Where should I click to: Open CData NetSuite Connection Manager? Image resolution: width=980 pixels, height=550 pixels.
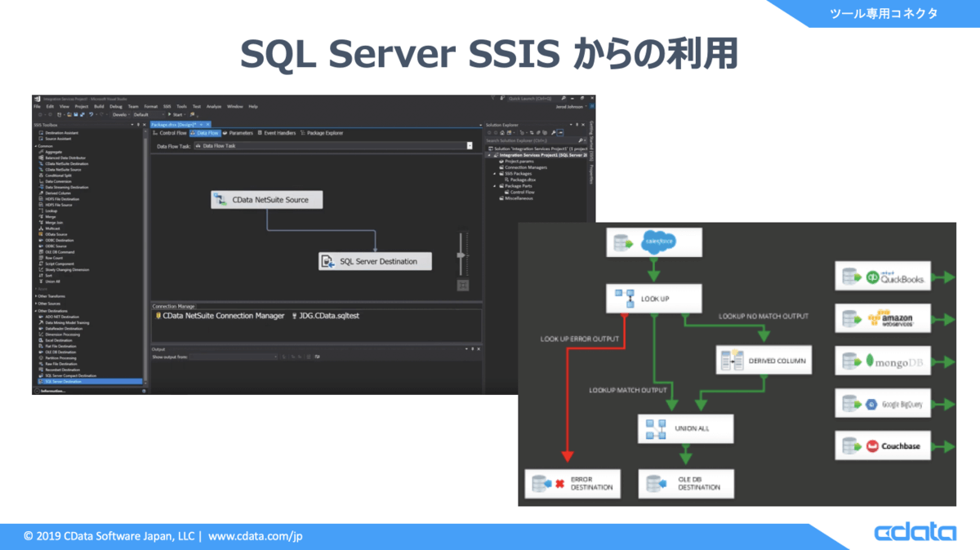click(x=220, y=315)
